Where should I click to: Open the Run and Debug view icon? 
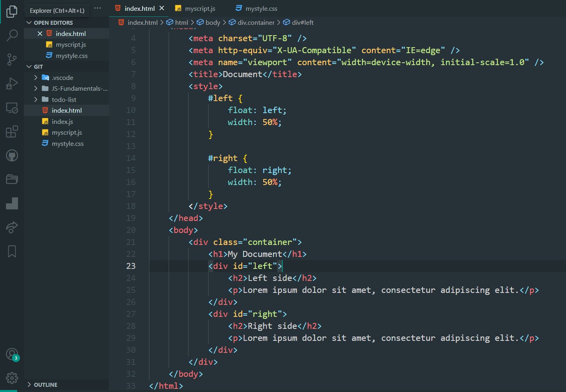[12, 84]
